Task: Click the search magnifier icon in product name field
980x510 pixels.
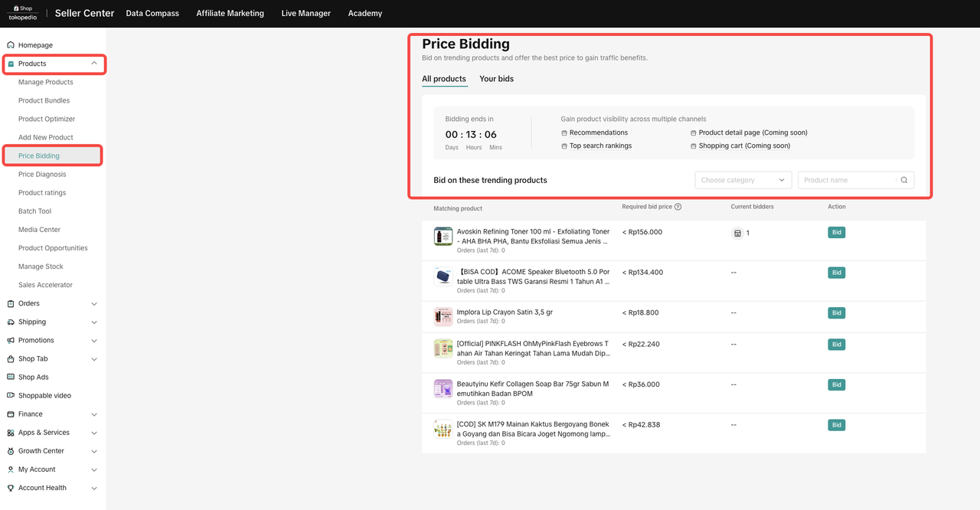Action: pyautogui.click(x=904, y=180)
